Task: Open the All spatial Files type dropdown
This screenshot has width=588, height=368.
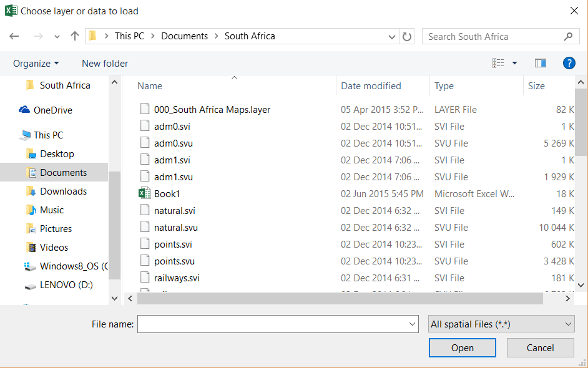Action: 501,324
